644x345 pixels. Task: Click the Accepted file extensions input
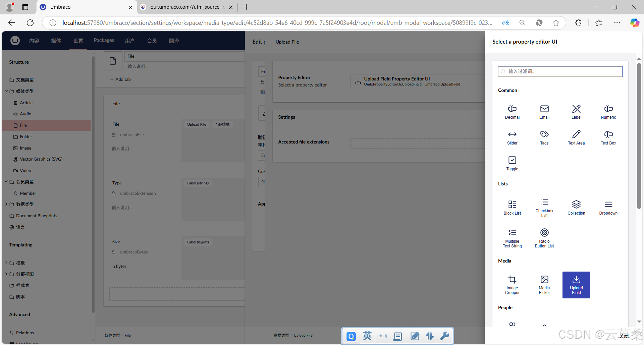pos(417,143)
